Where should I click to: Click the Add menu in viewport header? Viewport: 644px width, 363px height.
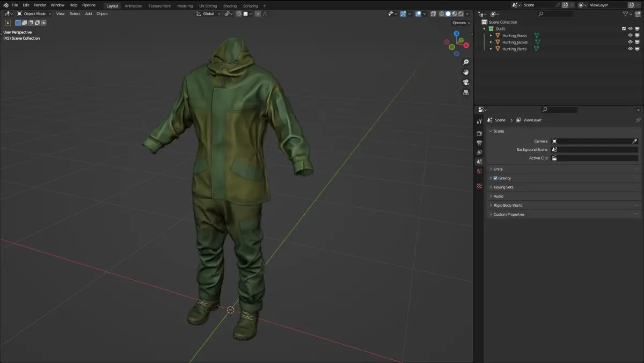point(88,14)
